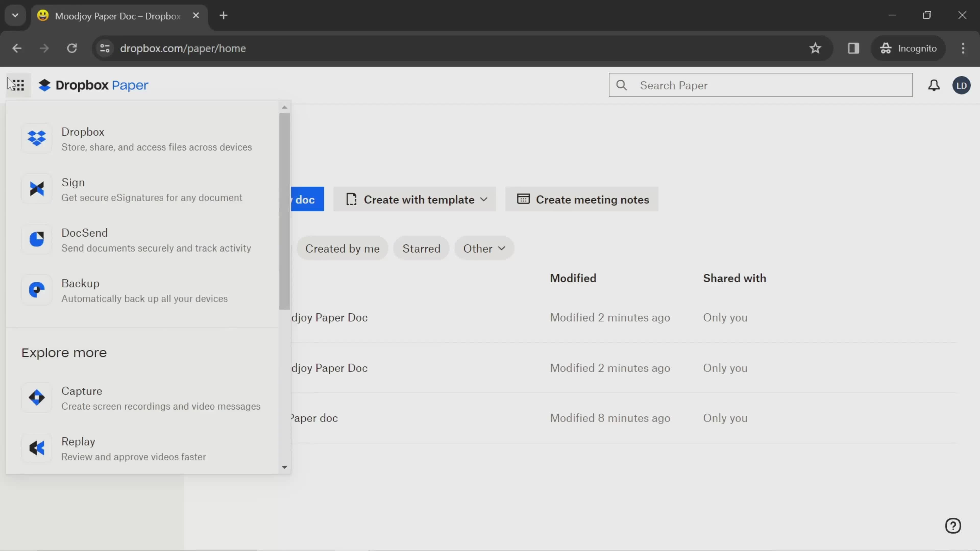Open the Capture screen recording tool
The image size is (980, 551).
(81, 391)
